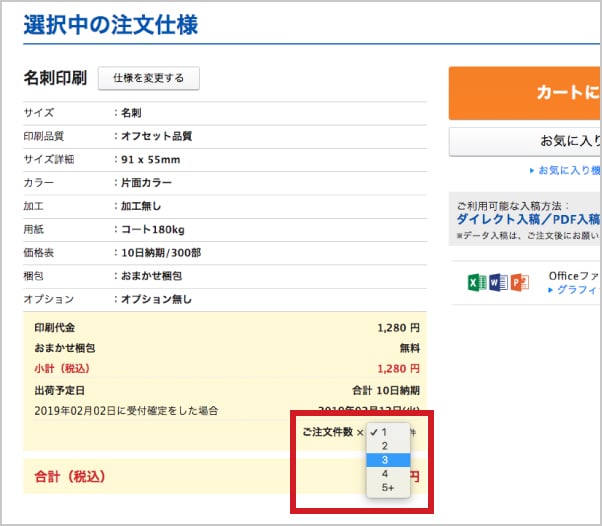The image size is (602, 526).
Task: Click the green Excel icon
Action: point(477,282)
